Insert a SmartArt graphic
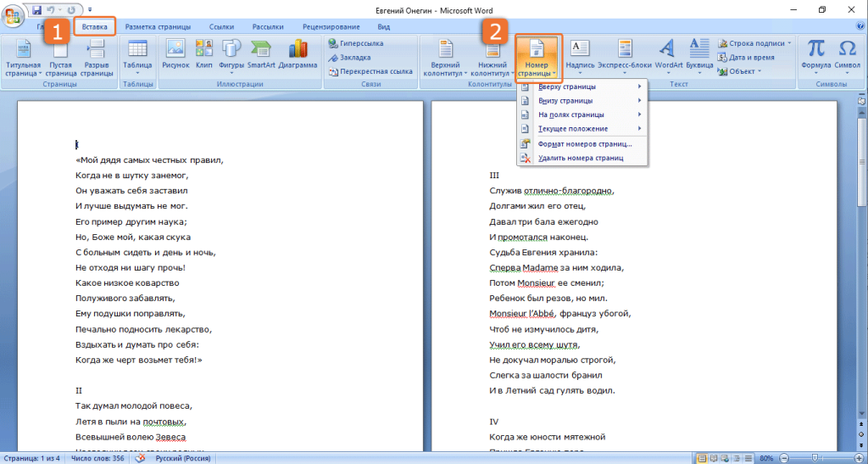Screen dimensions: 868x464 point(261,54)
